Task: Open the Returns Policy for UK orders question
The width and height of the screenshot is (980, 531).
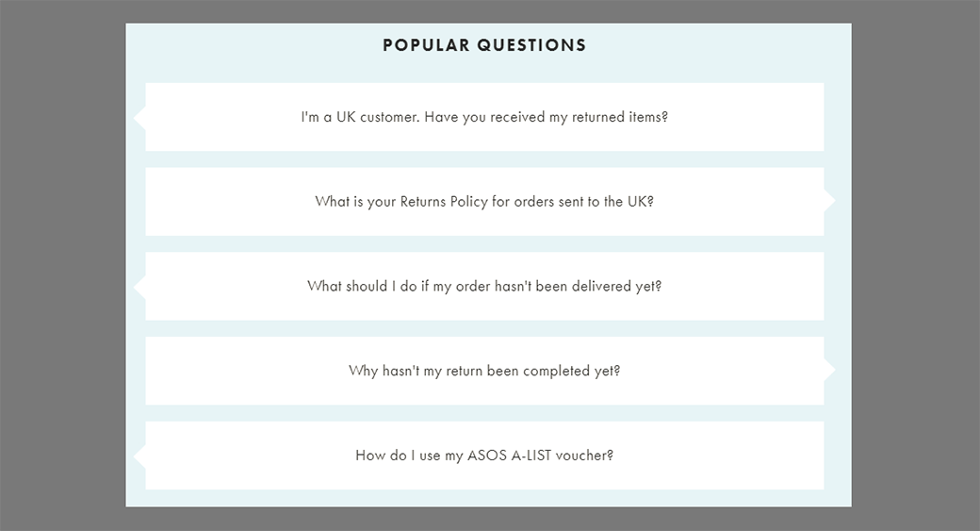Action: pos(484,202)
